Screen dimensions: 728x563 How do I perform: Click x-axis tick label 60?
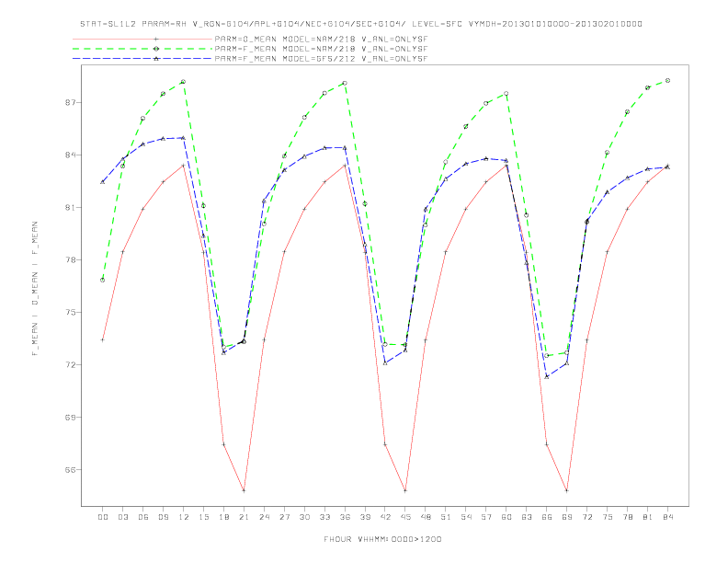tap(506, 517)
